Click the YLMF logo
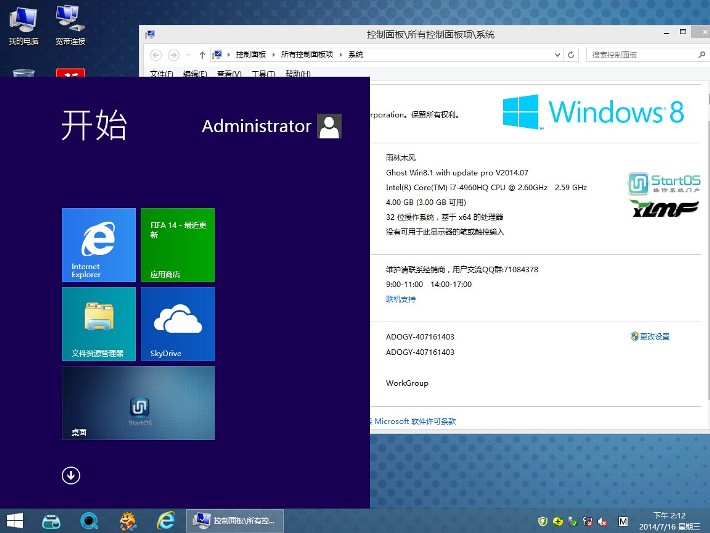710x533 pixels. pyautogui.click(x=665, y=209)
